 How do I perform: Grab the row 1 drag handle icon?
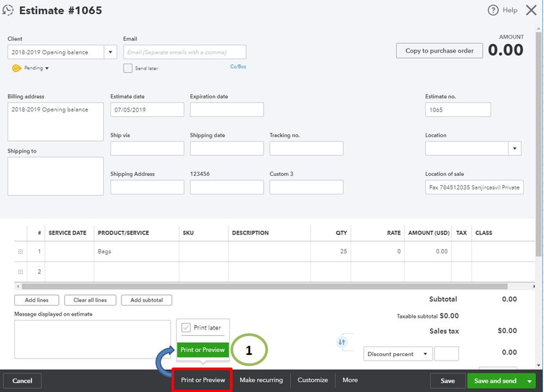pos(21,252)
